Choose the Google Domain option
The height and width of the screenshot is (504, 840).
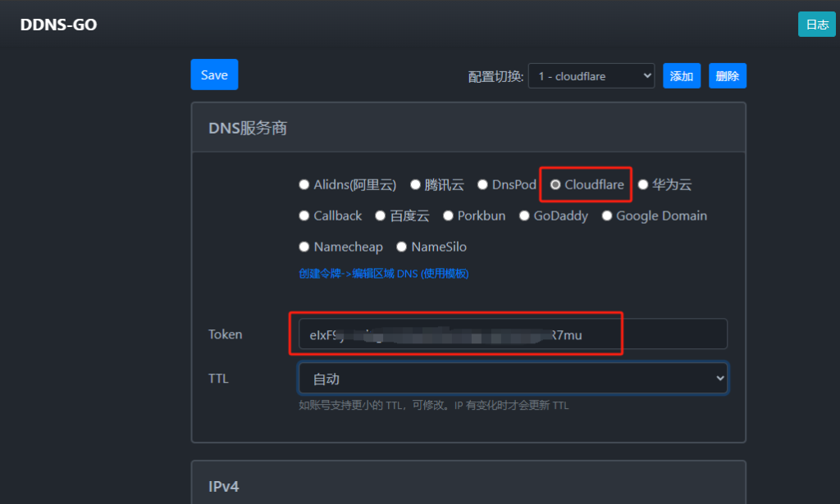tap(607, 216)
